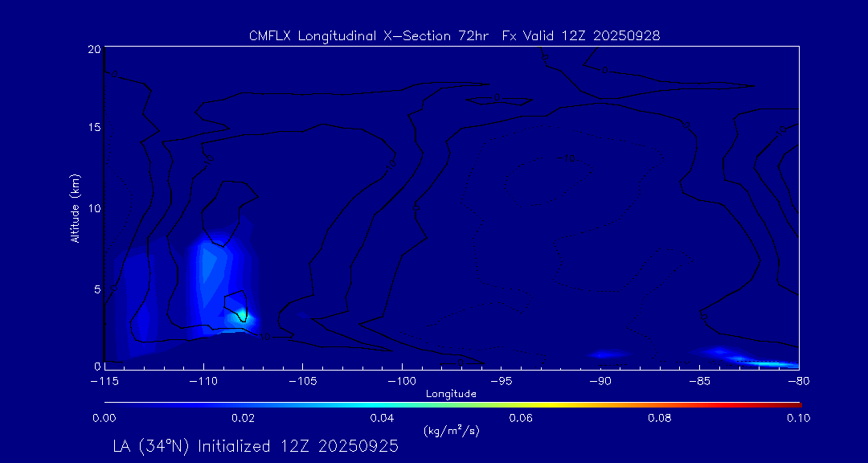Click the (kg/m²/s) units label

coord(451,431)
